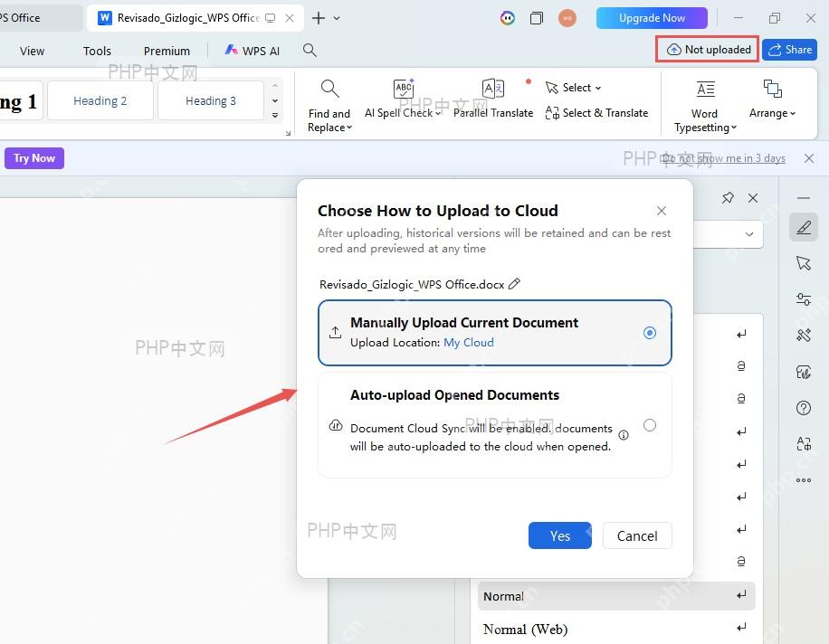Open the styles settings launcher corner arrow
829x644 pixels.
coord(288,133)
